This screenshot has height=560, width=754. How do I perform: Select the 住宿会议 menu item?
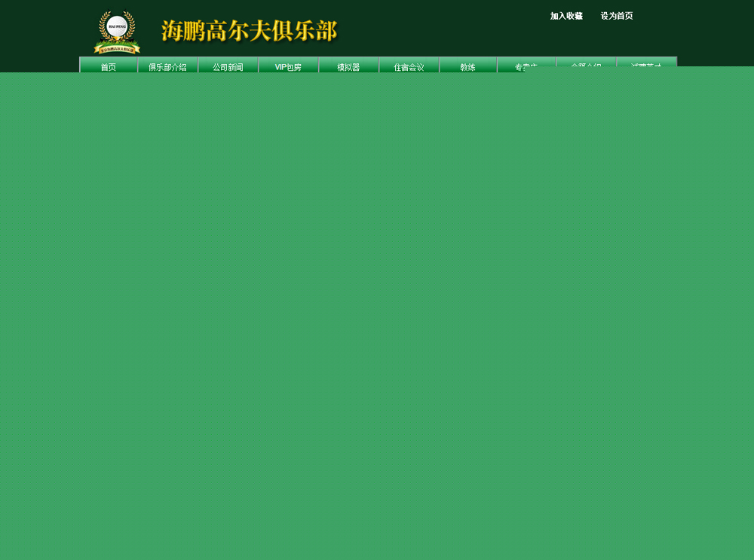pos(409,65)
